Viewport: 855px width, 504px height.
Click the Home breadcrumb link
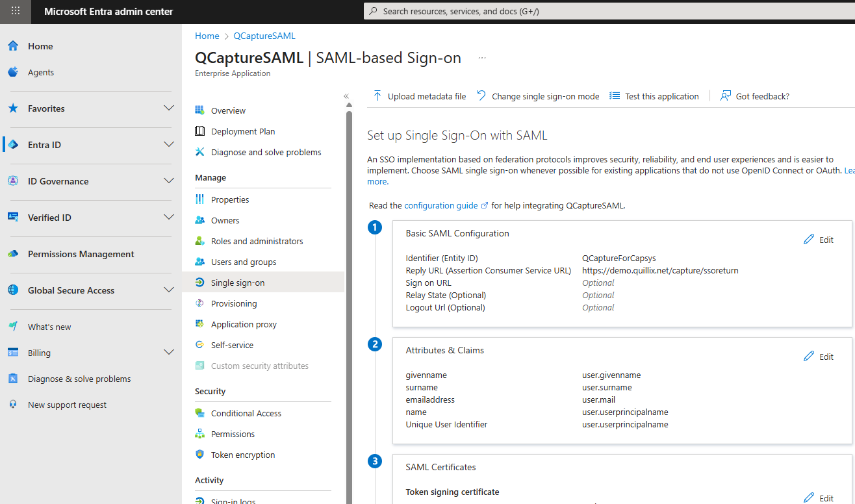tap(207, 36)
